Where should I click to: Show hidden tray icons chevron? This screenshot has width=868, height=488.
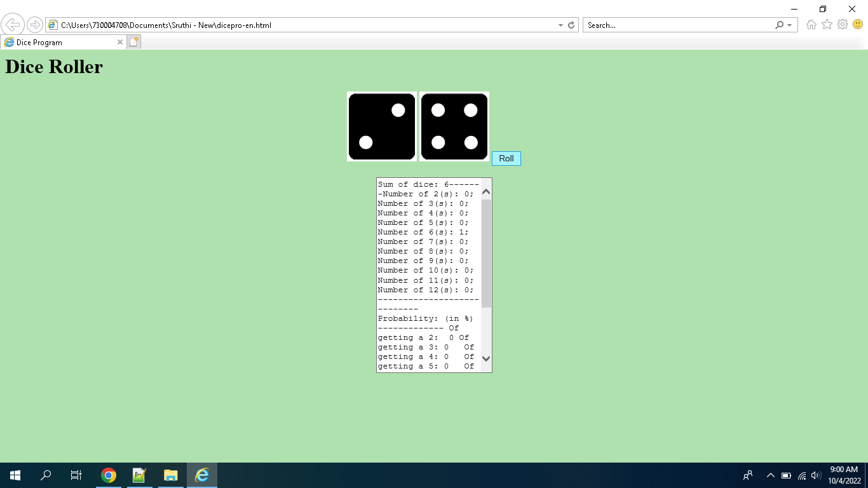[771, 475]
